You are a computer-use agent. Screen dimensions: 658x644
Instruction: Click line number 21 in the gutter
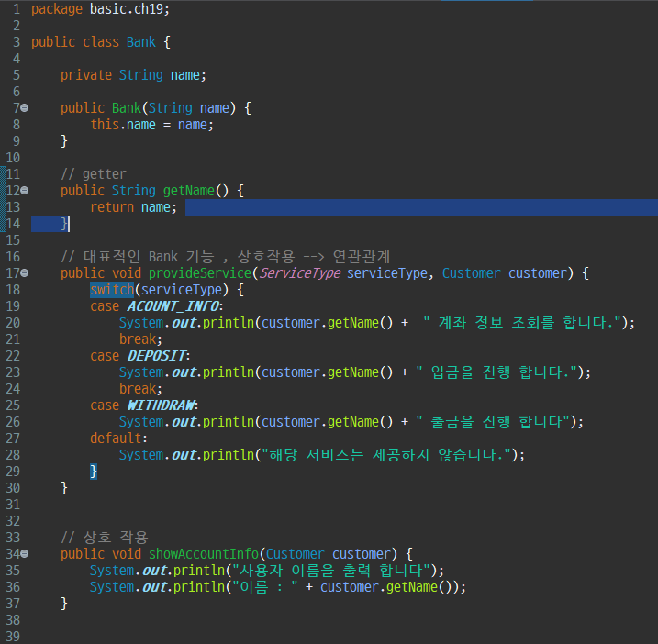point(13,339)
